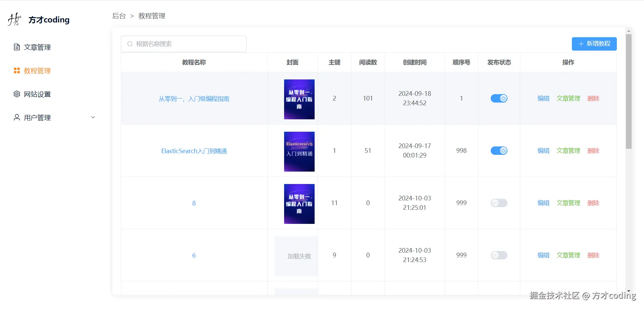
Task: Click the 用户管理 person icon in sidebar
Action: 17,118
